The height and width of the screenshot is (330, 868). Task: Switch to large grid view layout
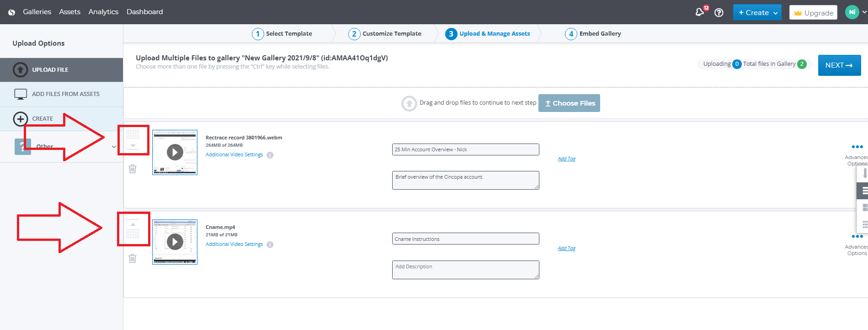(x=864, y=208)
